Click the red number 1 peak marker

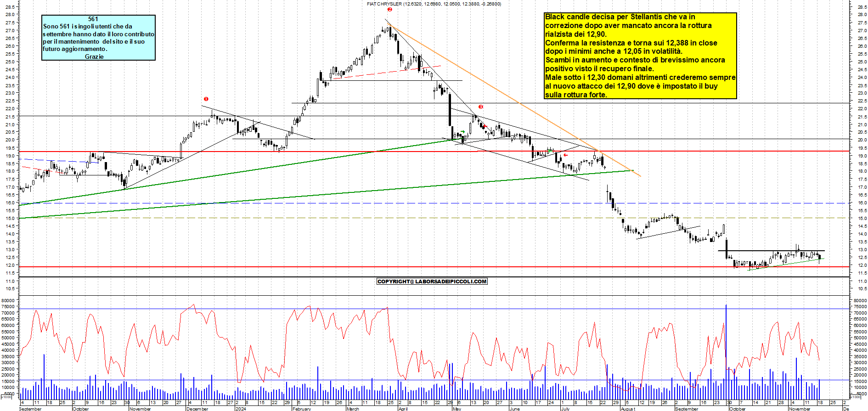pyautogui.click(x=206, y=99)
